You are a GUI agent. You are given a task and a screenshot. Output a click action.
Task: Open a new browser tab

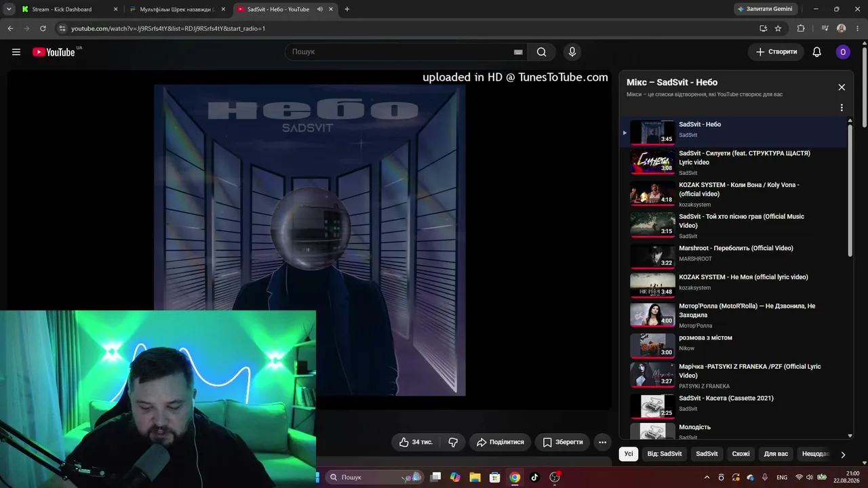coord(347,9)
